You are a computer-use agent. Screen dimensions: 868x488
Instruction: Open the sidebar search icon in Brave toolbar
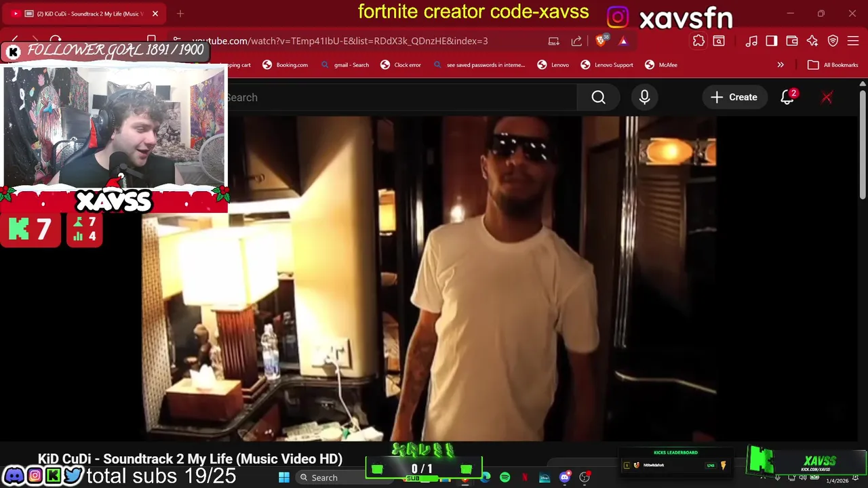tap(719, 41)
